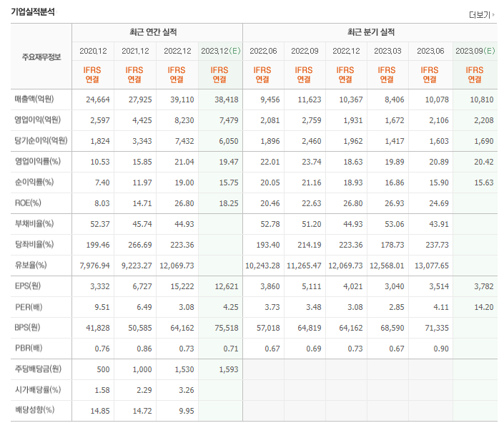This screenshot has width=504, height=423.
Task: Click the 53.06 debt ratio value
Action: (x=395, y=224)
